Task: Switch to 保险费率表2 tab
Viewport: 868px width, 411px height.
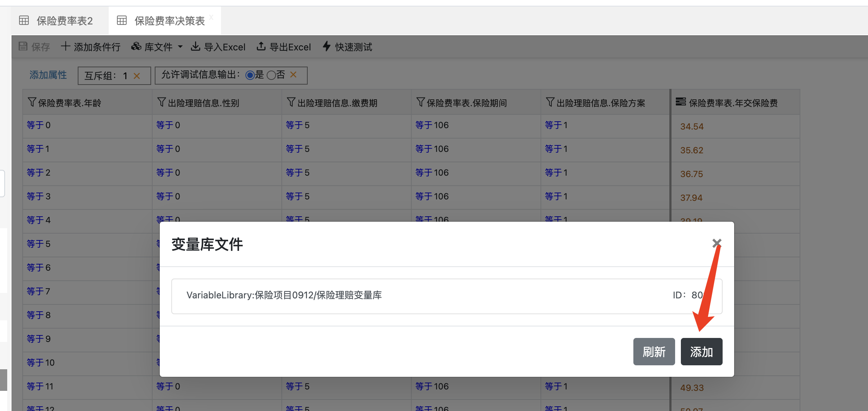Action: tap(64, 21)
